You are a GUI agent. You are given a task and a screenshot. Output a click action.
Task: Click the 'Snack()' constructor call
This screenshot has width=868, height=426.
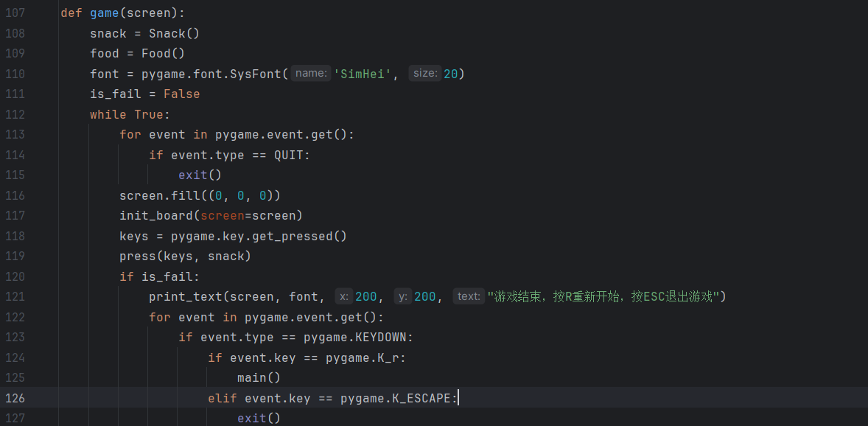(x=174, y=33)
